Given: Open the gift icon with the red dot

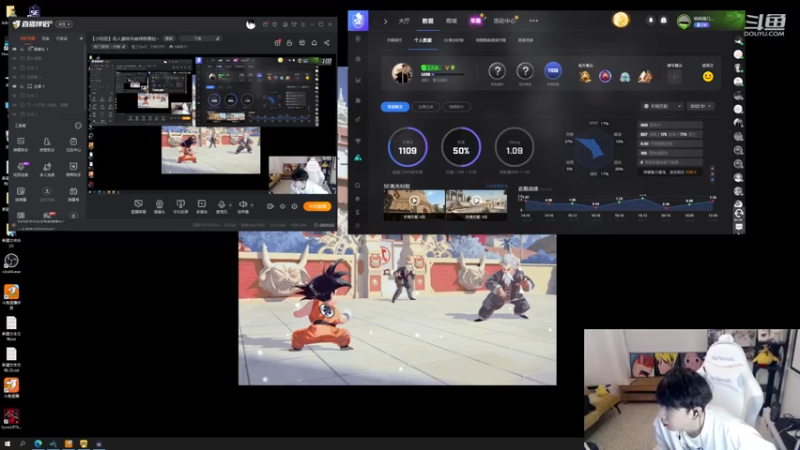Looking at the screenshot, I should click(x=277, y=43).
